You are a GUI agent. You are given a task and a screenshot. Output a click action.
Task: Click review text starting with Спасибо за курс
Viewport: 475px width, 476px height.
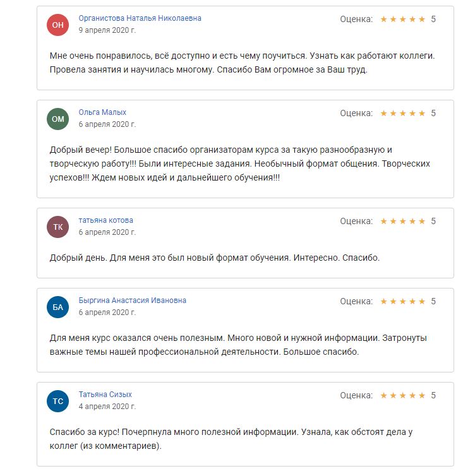231,439
